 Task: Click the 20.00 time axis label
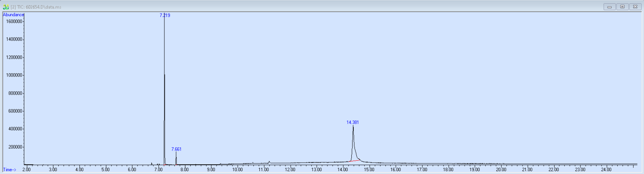(x=501, y=170)
